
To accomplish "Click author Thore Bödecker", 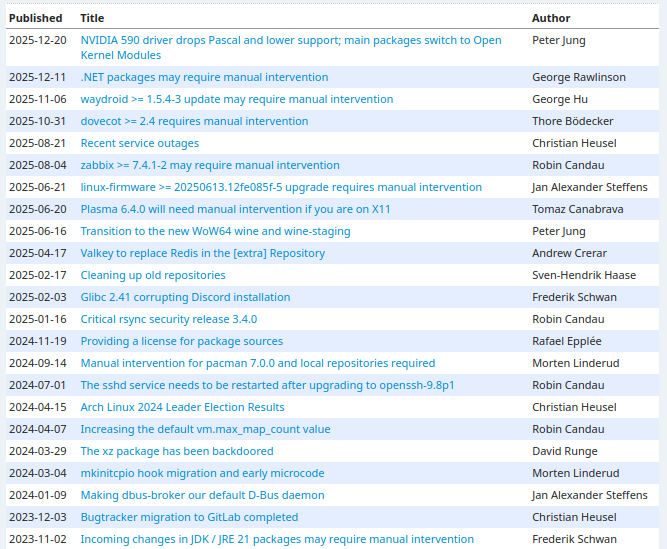I will tap(573, 121).
